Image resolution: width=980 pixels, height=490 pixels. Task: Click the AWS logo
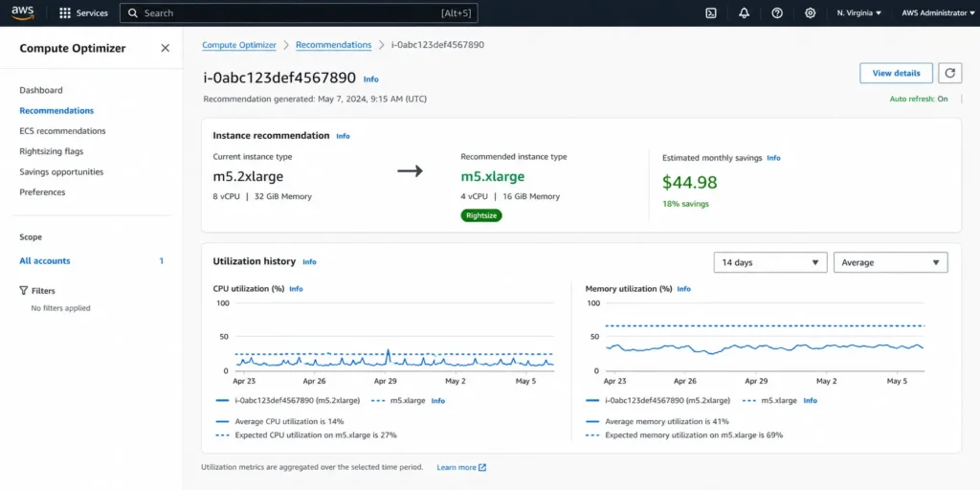coord(23,13)
